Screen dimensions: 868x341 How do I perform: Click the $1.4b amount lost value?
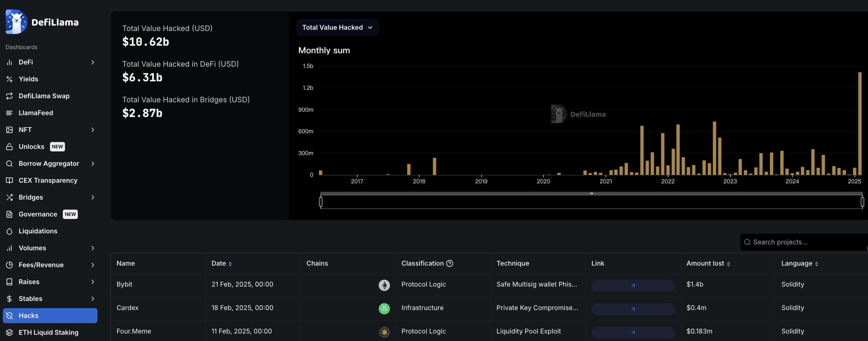point(695,284)
